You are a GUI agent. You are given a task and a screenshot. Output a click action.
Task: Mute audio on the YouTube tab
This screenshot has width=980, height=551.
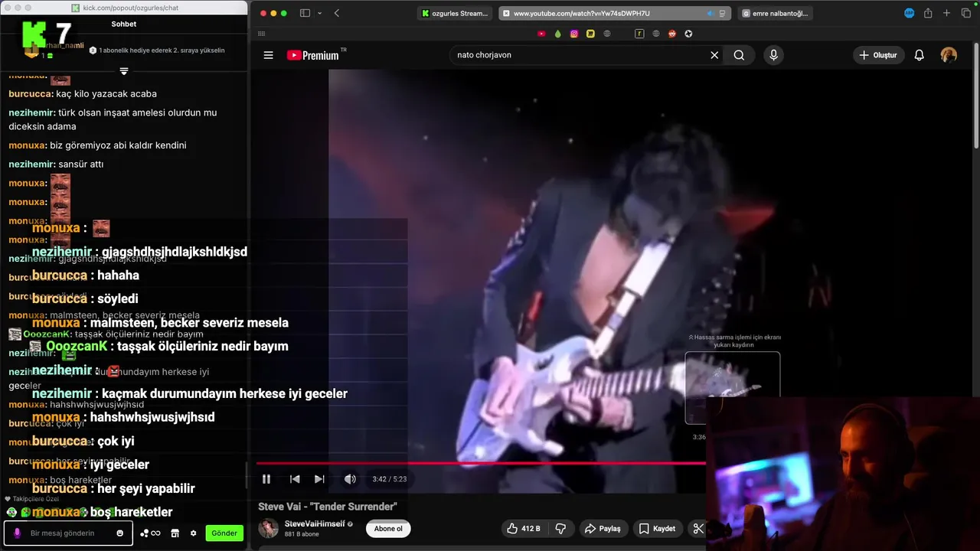click(x=710, y=13)
